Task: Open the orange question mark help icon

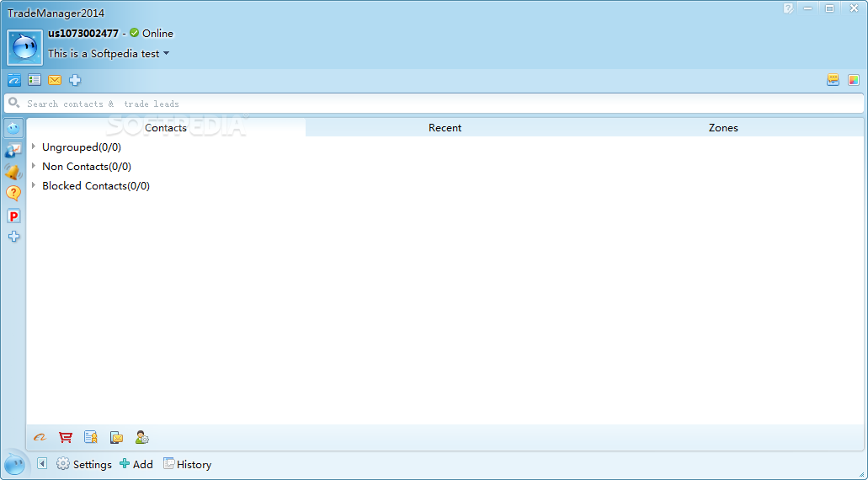Action: (x=13, y=193)
